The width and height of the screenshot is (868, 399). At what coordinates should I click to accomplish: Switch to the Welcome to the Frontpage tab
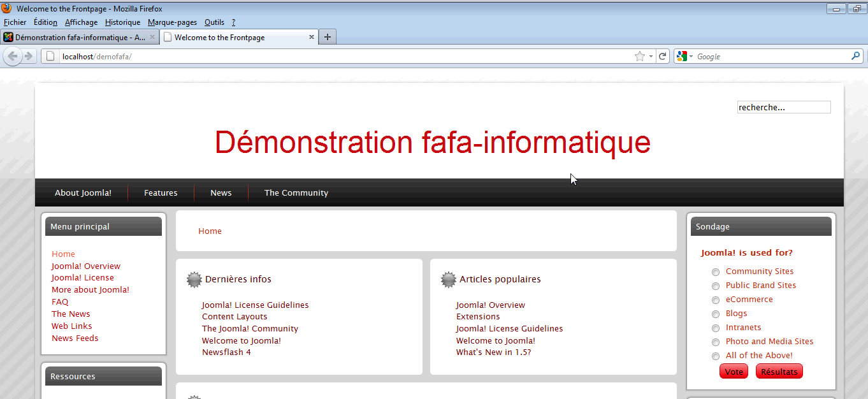(x=239, y=37)
